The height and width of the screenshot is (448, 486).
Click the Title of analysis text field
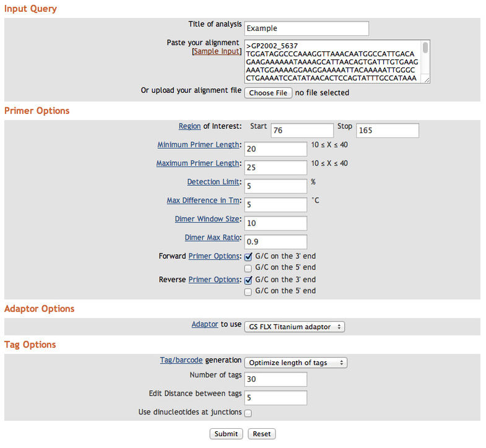(x=306, y=29)
